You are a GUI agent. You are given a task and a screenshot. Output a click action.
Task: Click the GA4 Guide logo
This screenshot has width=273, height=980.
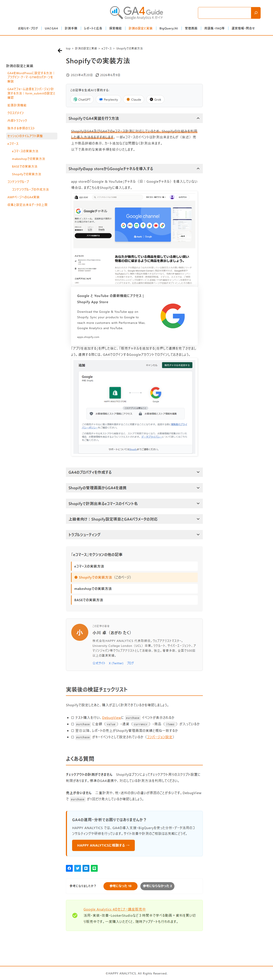tap(136, 13)
